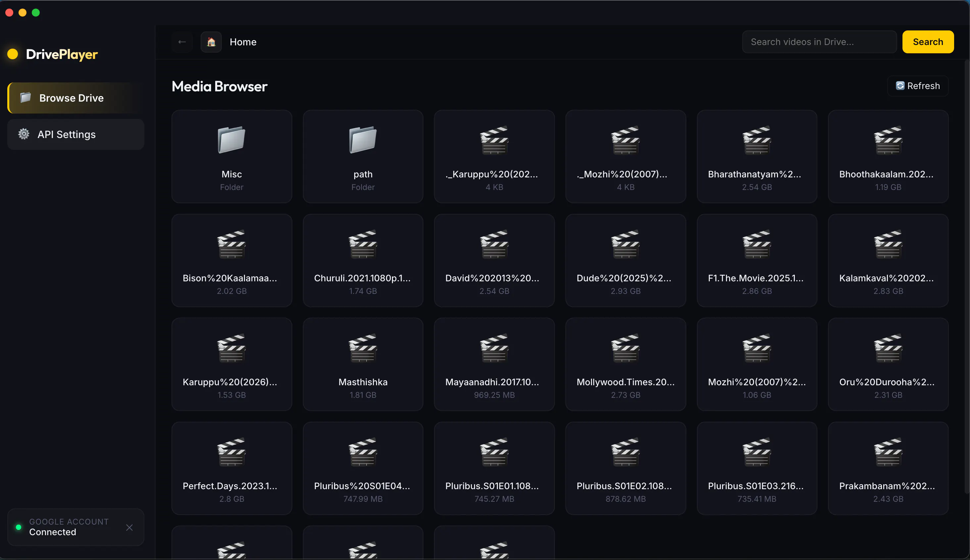Click the clapperboard icon for ._Mozhi%20(2007)...
This screenshot has height=560, width=970.
625,140
